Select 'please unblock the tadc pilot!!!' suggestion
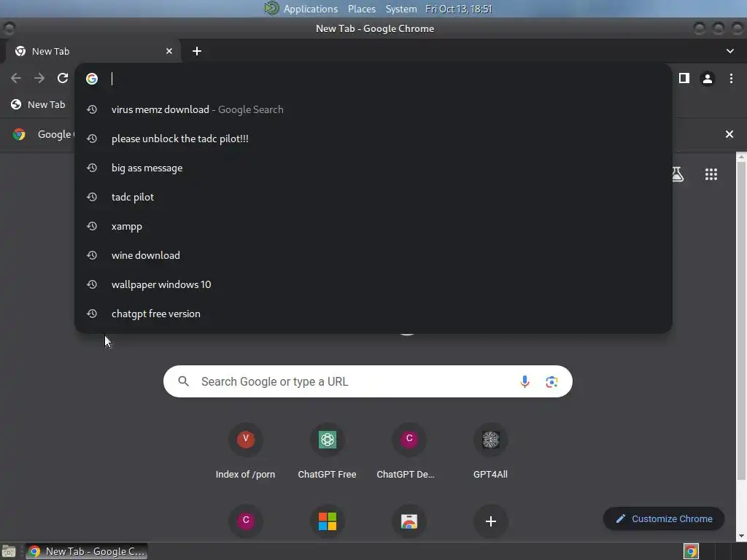This screenshot has width=747, height=560. [x=373, y=139]
